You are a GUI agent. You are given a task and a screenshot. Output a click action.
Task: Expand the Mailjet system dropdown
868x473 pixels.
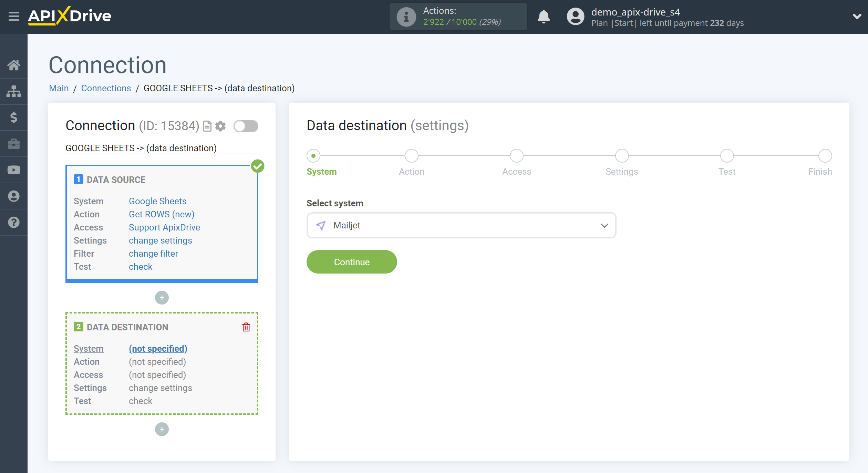(x=605, y=225)
